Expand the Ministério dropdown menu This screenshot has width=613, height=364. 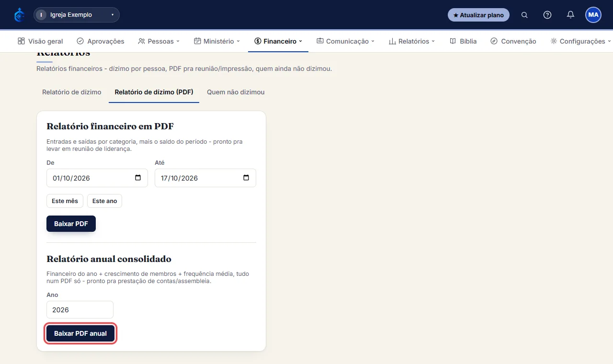pyautogui.click(x=217, y=41)
